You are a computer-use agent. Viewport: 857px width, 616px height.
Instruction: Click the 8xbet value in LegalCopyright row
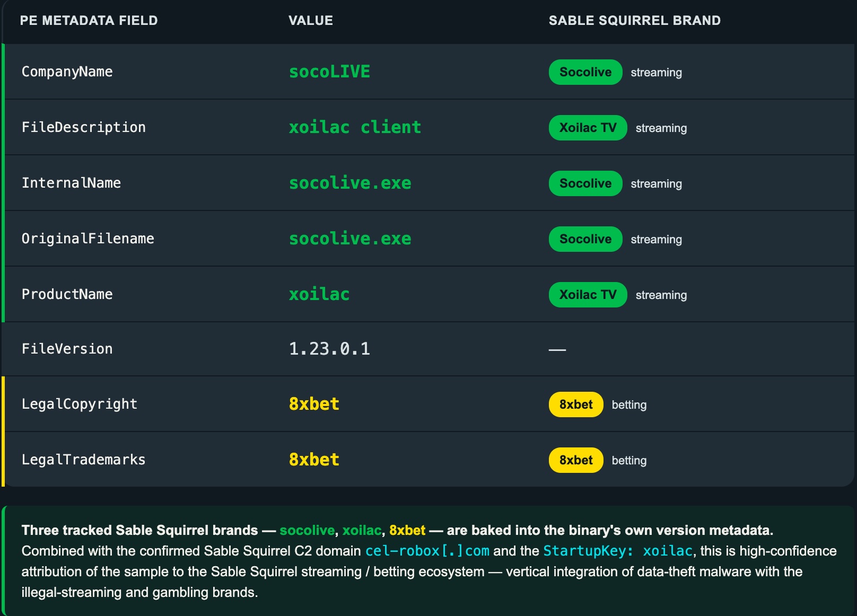(314, 404)
